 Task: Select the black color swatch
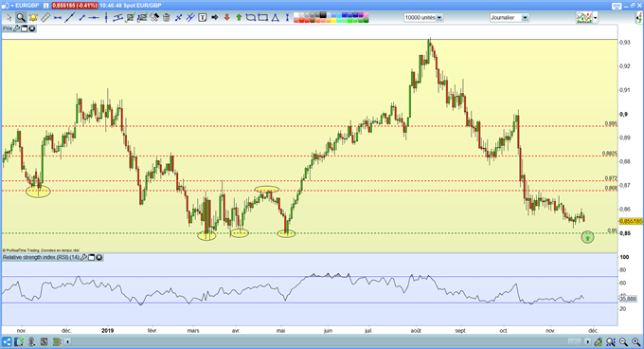point(323,15)
